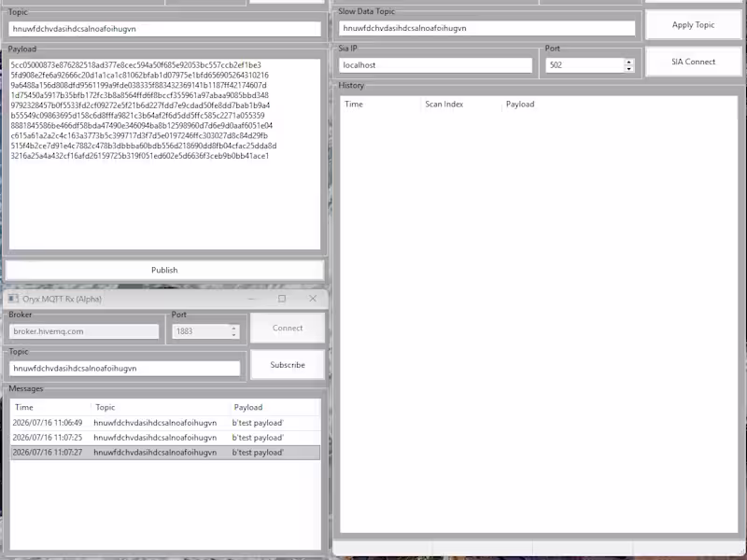Maximize the Oryx MQTT Rx window
This screenshot has width=747, height=560.
(282, 299)
